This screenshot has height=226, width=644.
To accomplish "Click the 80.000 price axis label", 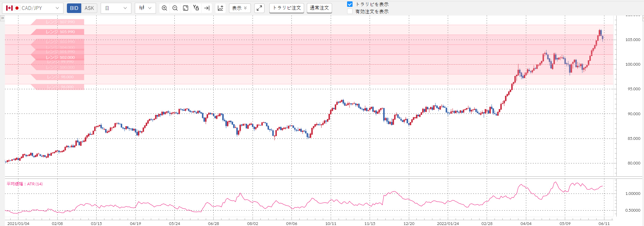I will tap(634, 163).
